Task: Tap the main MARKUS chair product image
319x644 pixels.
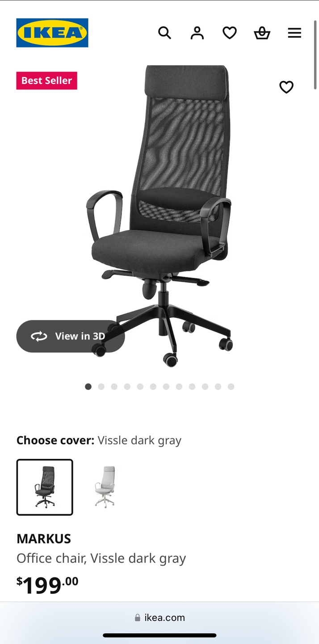Action: pos(159,216)
